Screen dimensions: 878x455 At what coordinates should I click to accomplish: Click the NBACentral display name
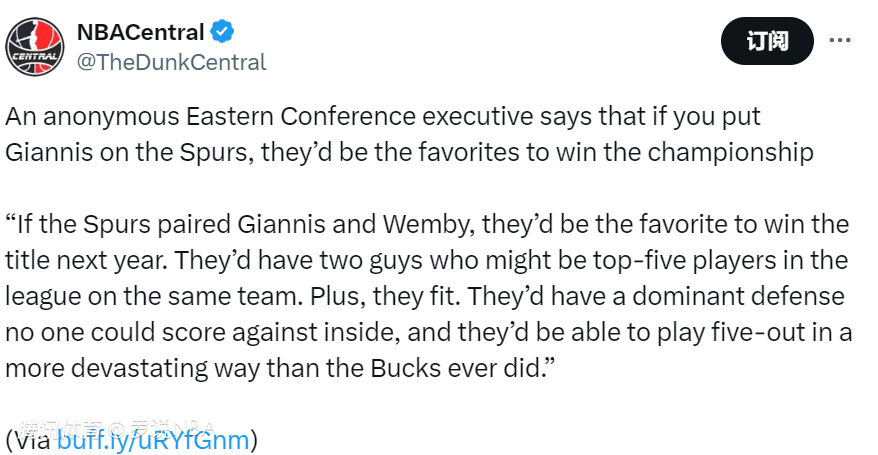click(x=140, y=32)
